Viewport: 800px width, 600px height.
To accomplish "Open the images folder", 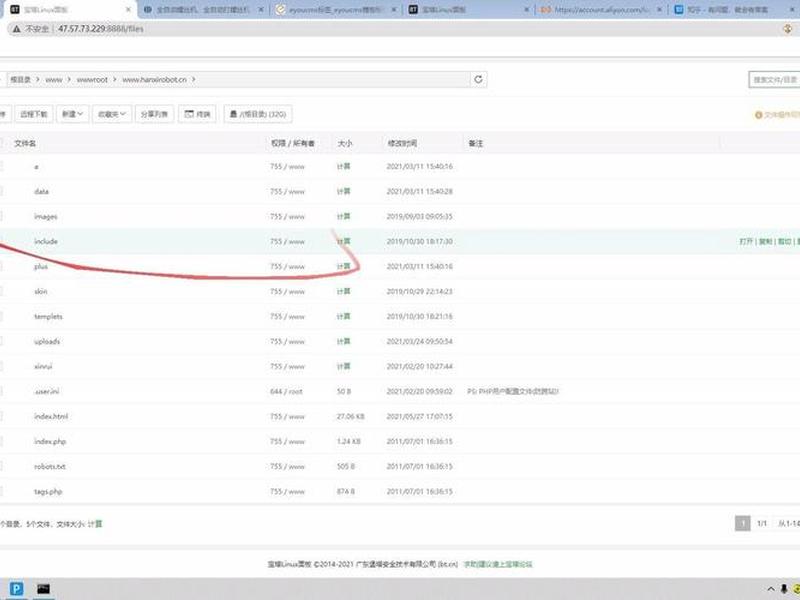I will pyautogui.click(x=45, y=216).
